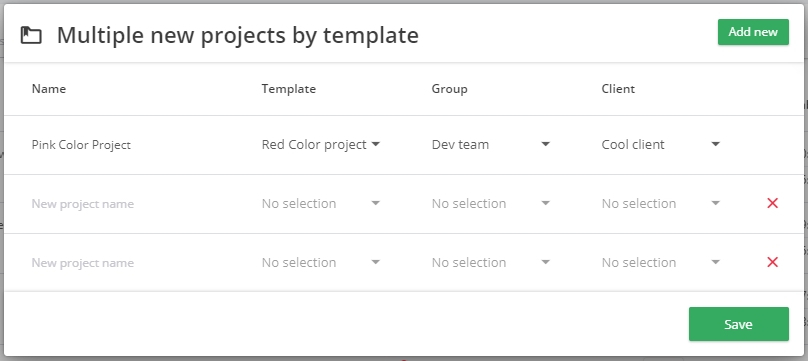The height and width of the screenshot is (361, 808).
Task: Open the Template dropdown in the second row
Action: pyautogui.click(x=321, y=203)
